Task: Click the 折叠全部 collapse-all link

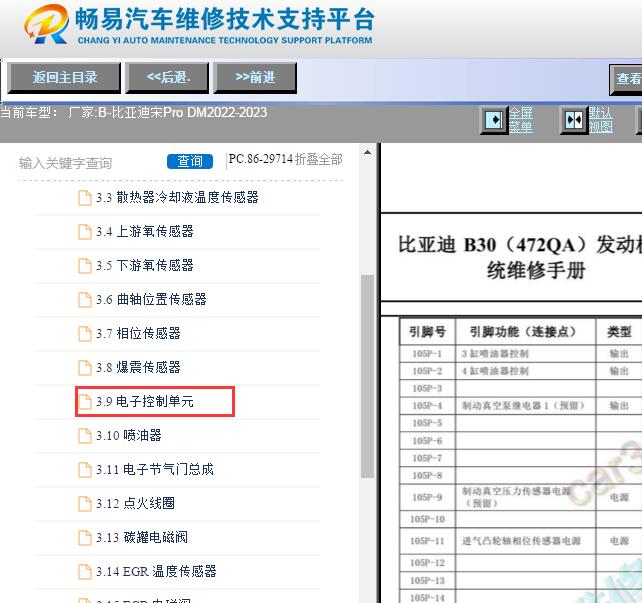Action: click(319, 159)
